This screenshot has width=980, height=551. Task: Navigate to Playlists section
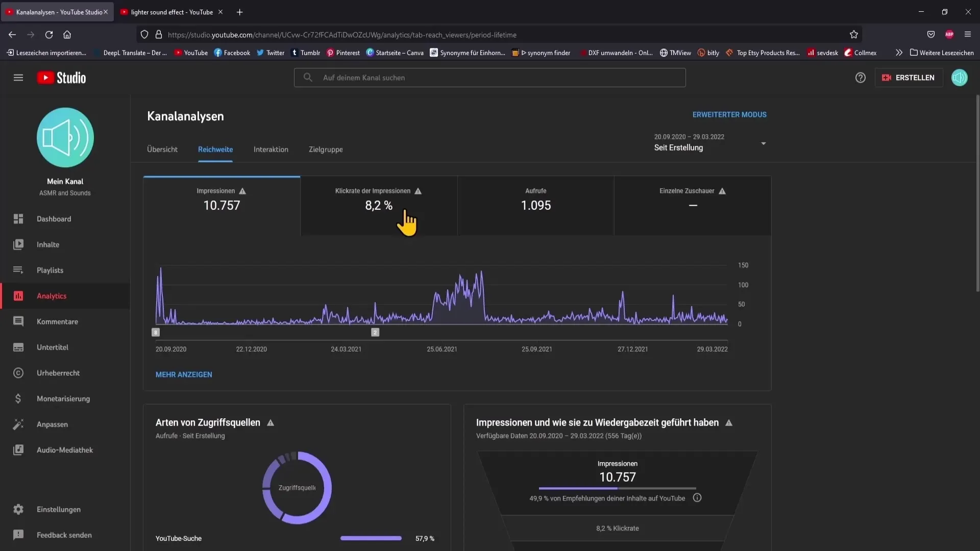50,270
